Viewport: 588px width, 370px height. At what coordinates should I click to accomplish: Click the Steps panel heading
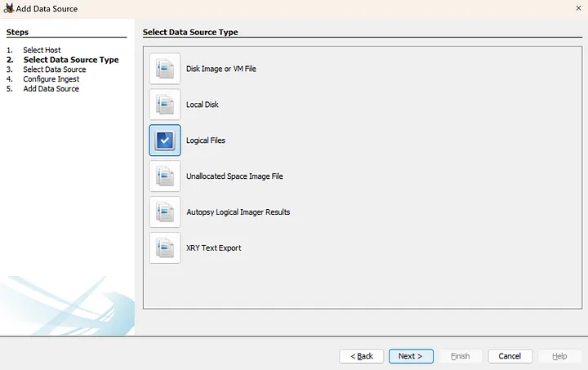point(17,33)
